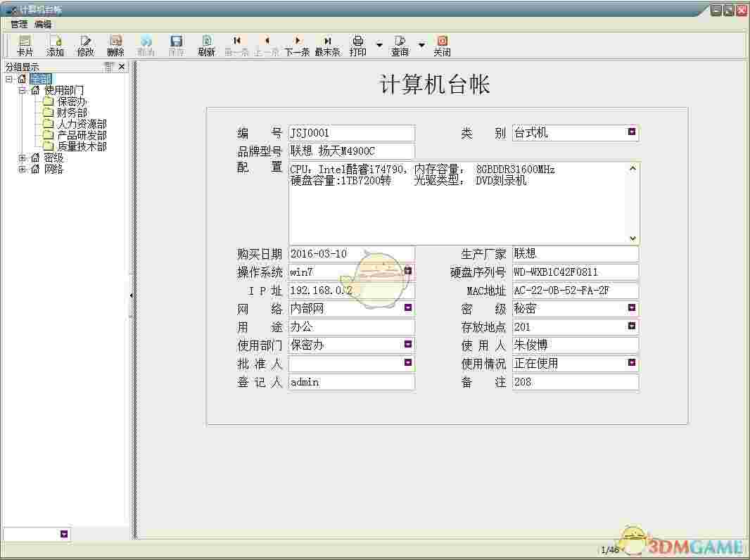The image size is (750, 560).
Task: Expand the 网络 tree node
Action: tap(23, 170)
